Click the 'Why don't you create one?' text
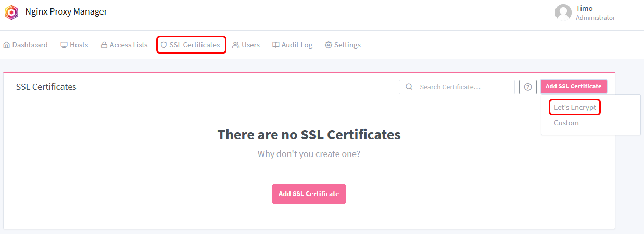644x234 pixels. coord(309,154)
